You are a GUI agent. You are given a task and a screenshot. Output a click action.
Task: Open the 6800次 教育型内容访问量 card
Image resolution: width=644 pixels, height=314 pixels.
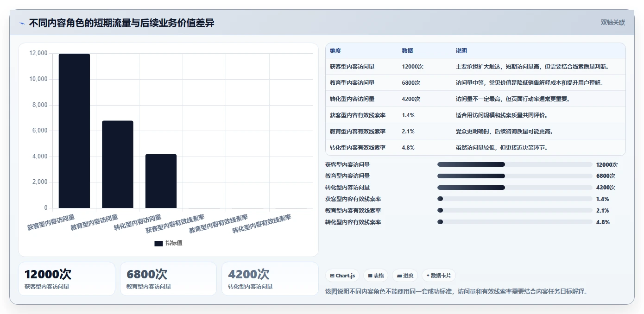click(168, 279)
